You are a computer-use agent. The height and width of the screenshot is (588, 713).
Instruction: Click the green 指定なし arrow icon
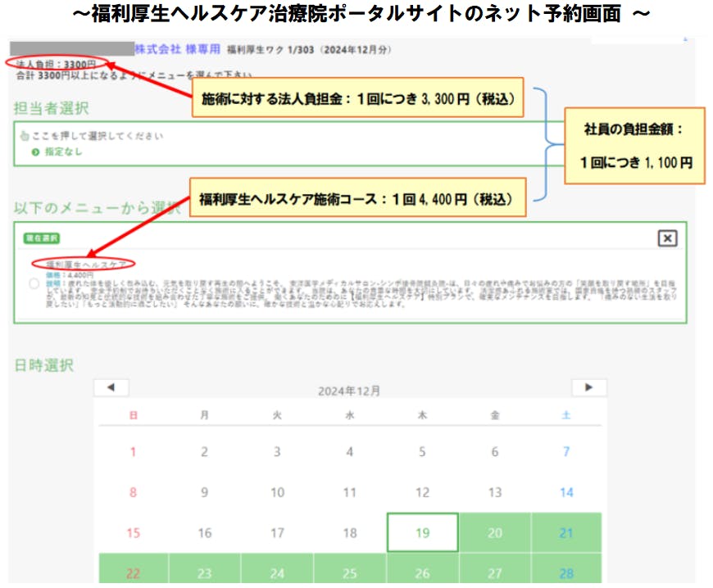(x=35, y=152)
